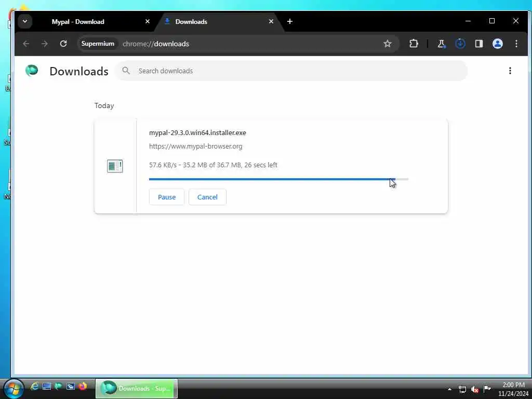Reload the downloads page
The width and height of the screenshot is (532, 399).
coord(63,44)
